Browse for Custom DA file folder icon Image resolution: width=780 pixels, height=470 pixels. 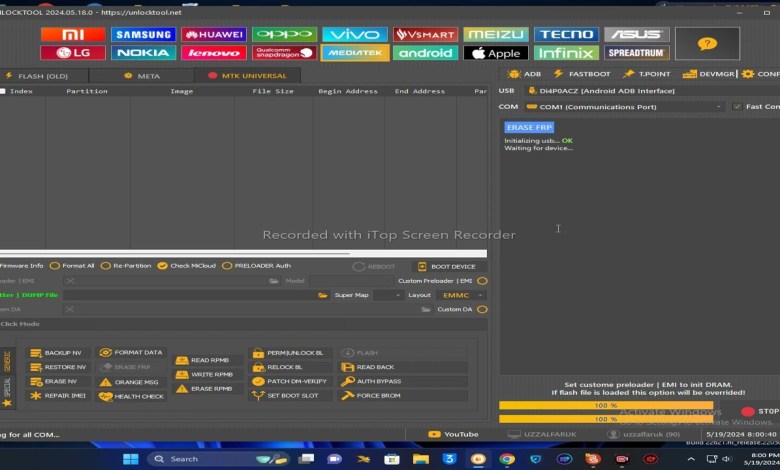[x=422, y=310]
